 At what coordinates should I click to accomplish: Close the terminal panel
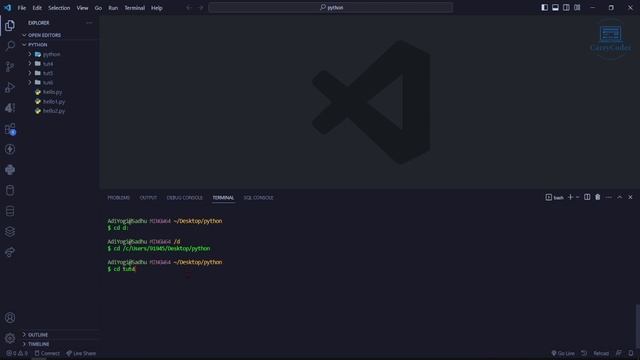point(630,197)
